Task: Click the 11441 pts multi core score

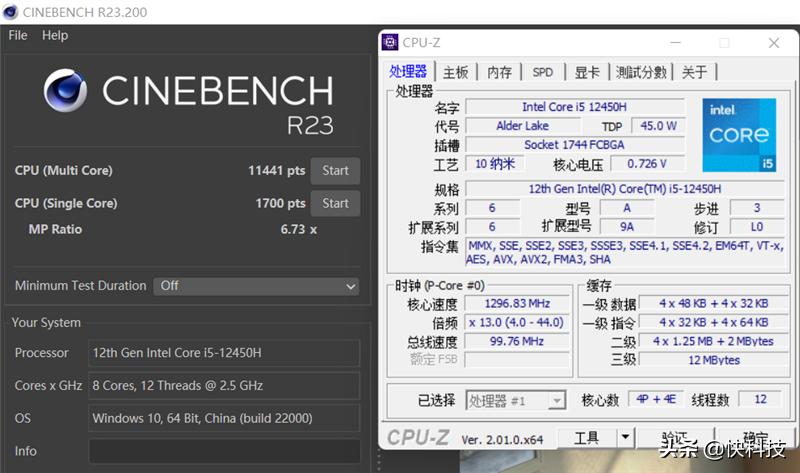Action: click(277, 170)
